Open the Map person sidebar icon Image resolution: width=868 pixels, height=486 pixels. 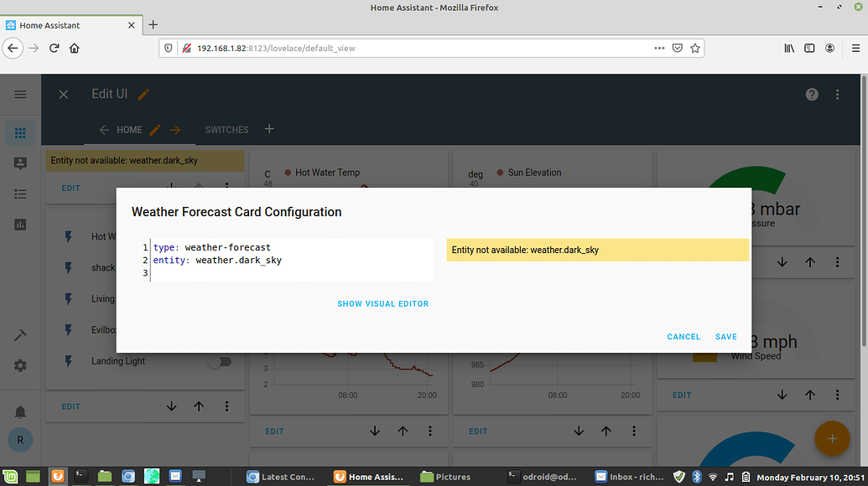20,163
